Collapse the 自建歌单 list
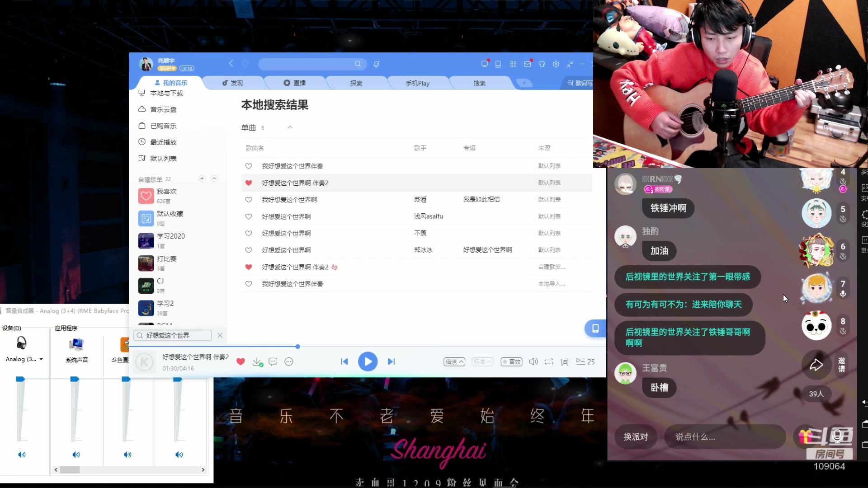868x488 pixels. click(x=214, y=178)
